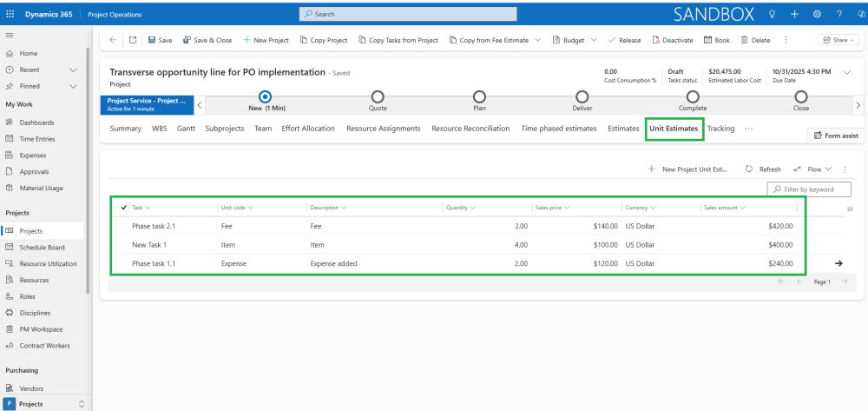Open record in new window icon
The width and height of the screenshot is (868, 411).
[x=133, y=40]
